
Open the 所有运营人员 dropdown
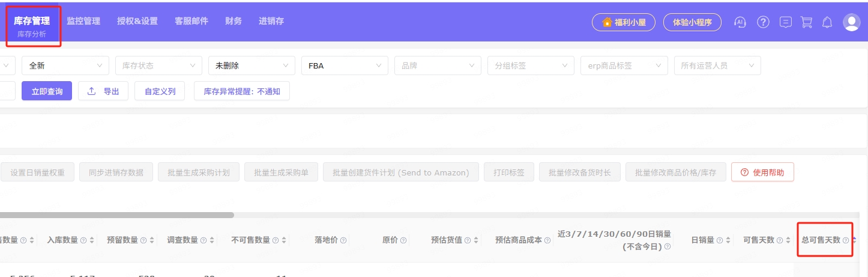[x=717, y=65]
